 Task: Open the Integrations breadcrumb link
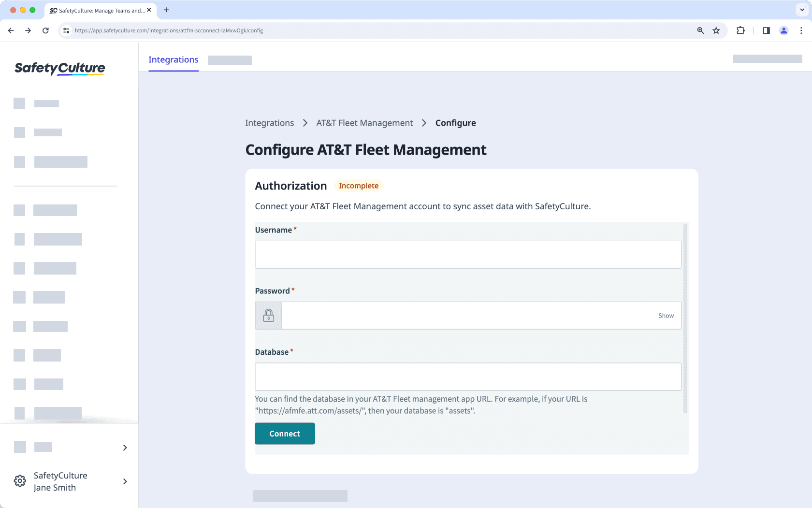(x=269, y=123)
